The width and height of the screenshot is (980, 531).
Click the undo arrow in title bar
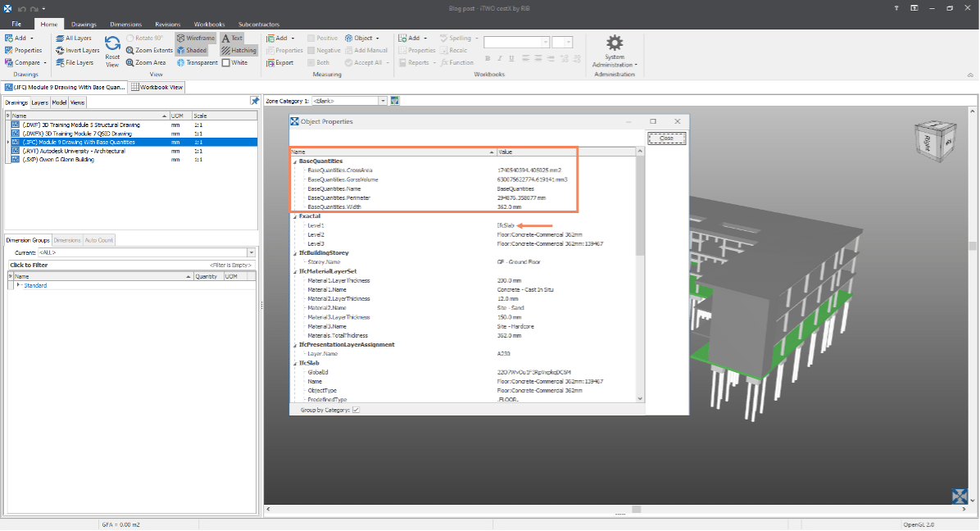pyautogui.click(x=21, y=9)
